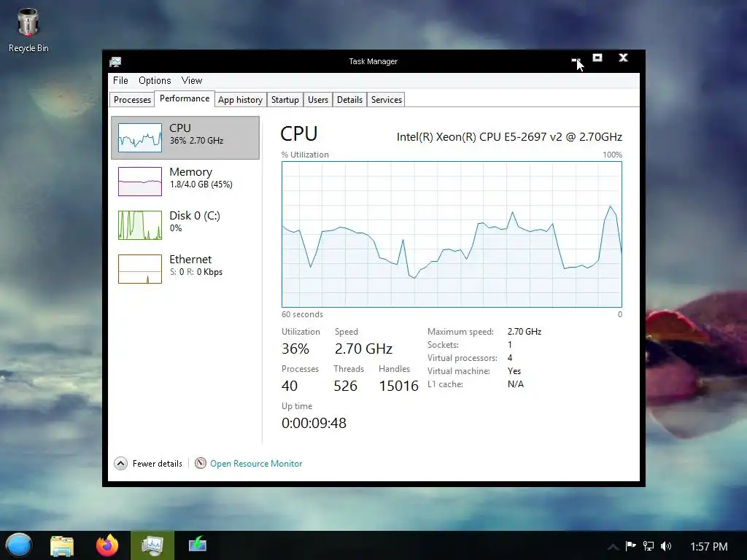Screen dimensions: 747x560
Task: Click the Task Manager title bar icon
Action: (115, 61)
